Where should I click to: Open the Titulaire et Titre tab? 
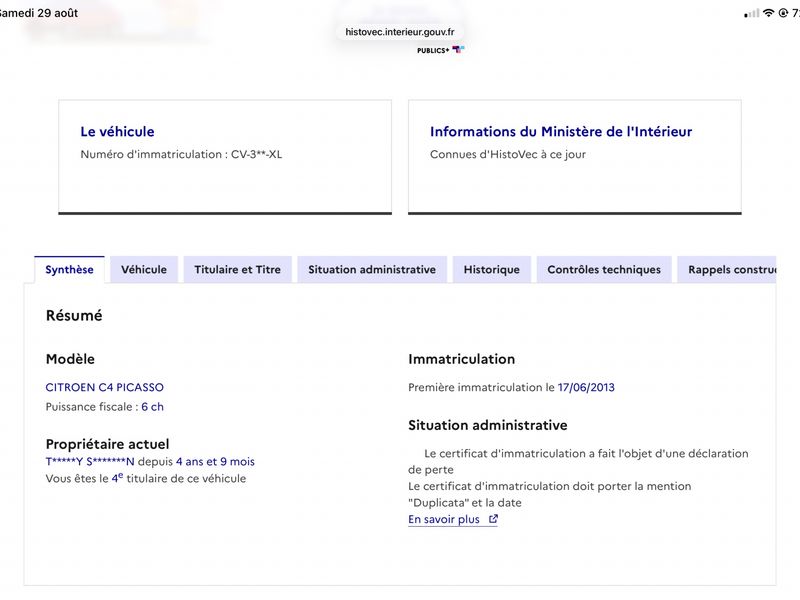(x=238, y=269)
